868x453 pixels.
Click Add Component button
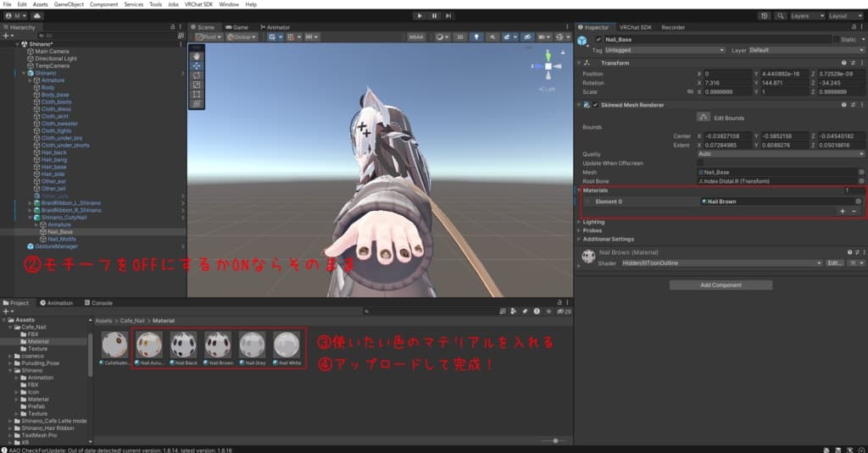[721, 285]
